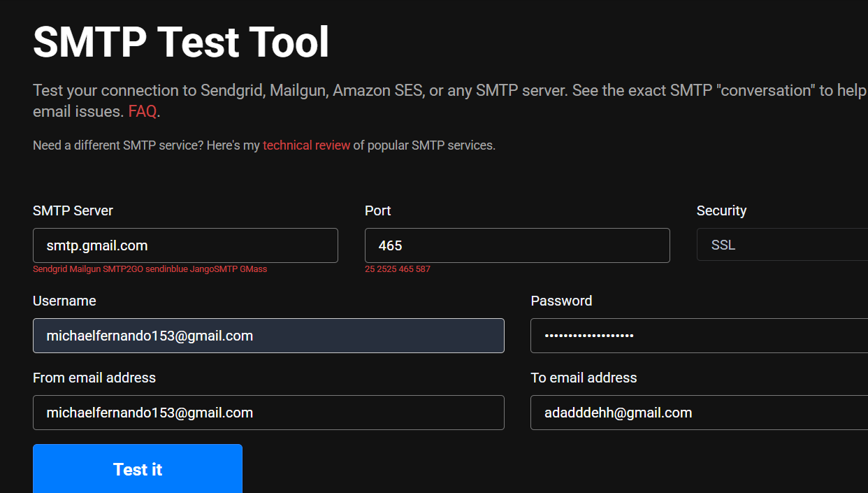The height and width of the screenshot is (493, 868).
Task: Select port 587 shortcut
Action: pyautogui.click(x=423, y=269)
